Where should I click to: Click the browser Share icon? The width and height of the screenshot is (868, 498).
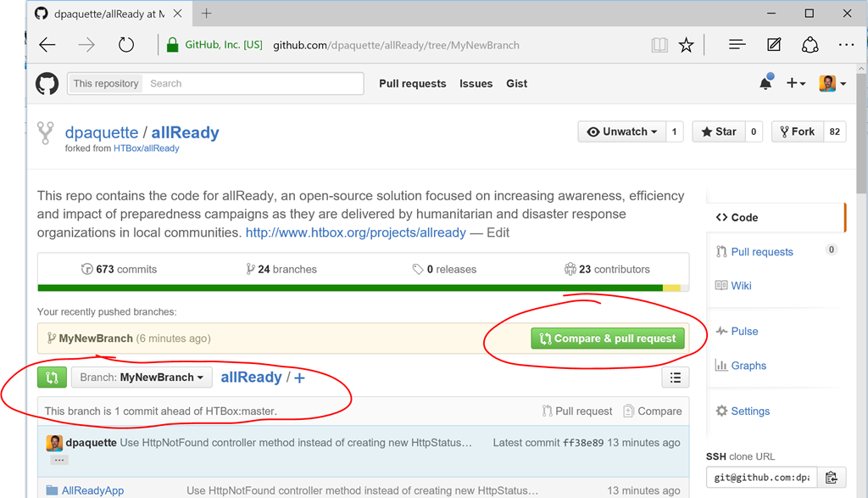coord(810,45)
